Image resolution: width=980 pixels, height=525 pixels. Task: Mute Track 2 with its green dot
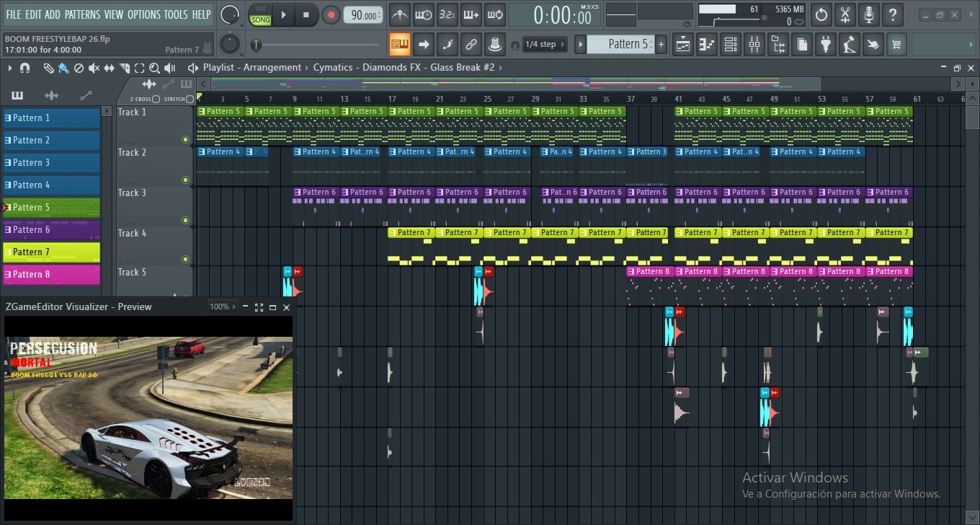pos(185,180)
